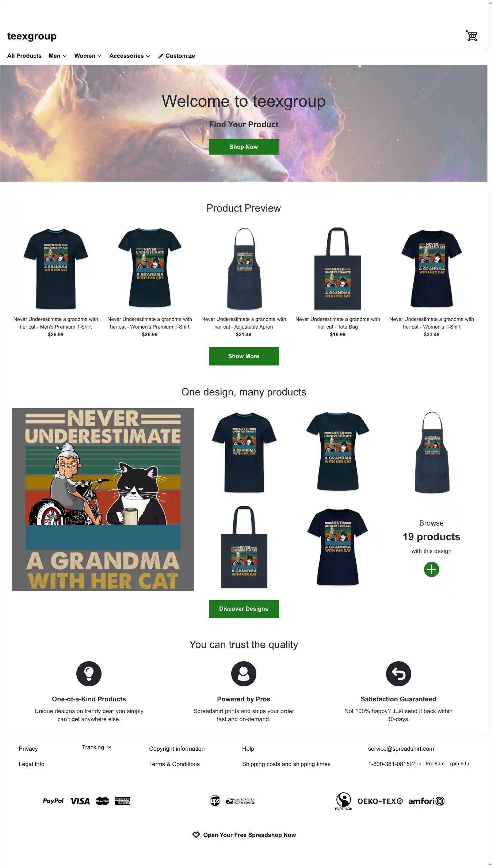The image size is (493, 868).
Task: Open the Tote Bag product thumbnail
Action: (337, 269)
